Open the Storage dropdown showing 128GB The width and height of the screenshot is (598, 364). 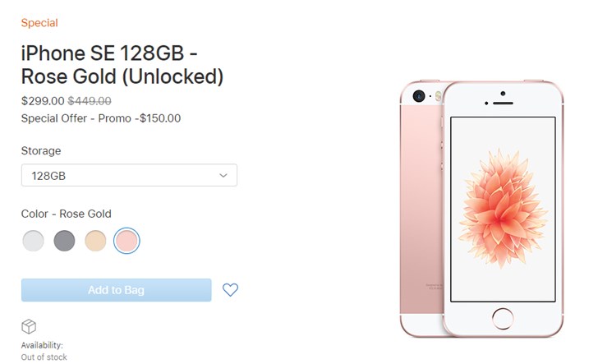129,175
